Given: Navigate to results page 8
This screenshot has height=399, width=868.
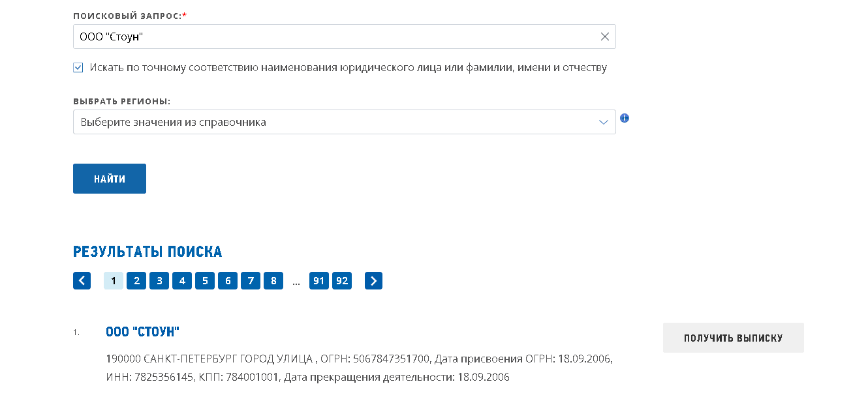Looking at the screenshot, I should click(x=273, y=281).
